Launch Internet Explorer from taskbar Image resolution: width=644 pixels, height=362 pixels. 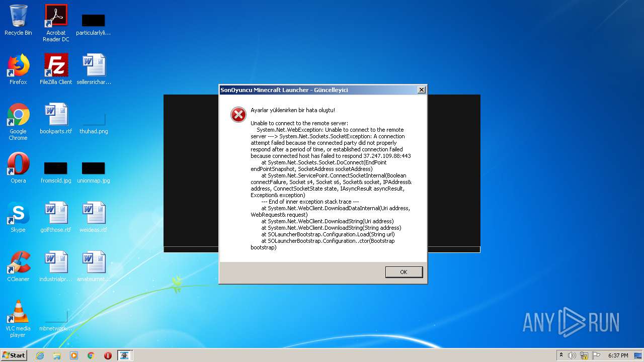tap(40, 355)
